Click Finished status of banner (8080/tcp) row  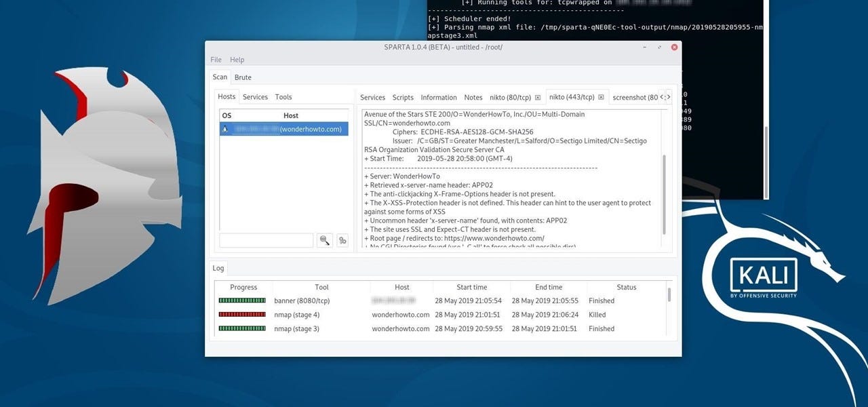[x=601, y=301]
